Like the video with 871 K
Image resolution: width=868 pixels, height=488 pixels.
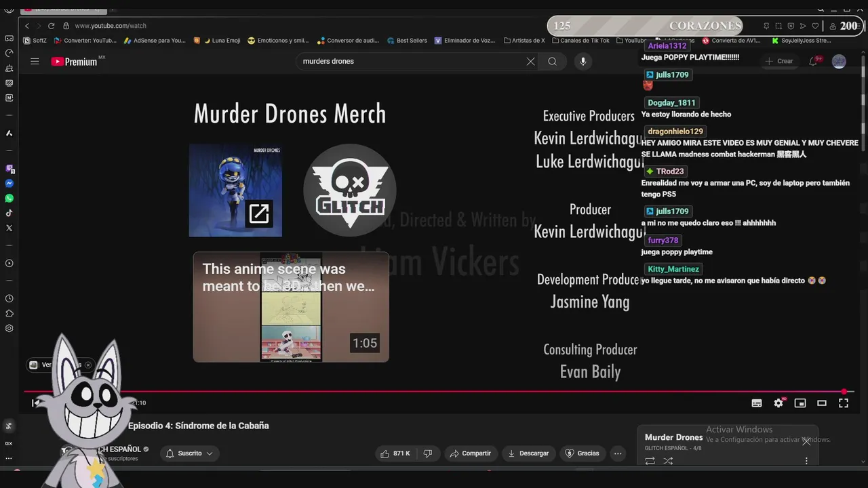point(395,453)
